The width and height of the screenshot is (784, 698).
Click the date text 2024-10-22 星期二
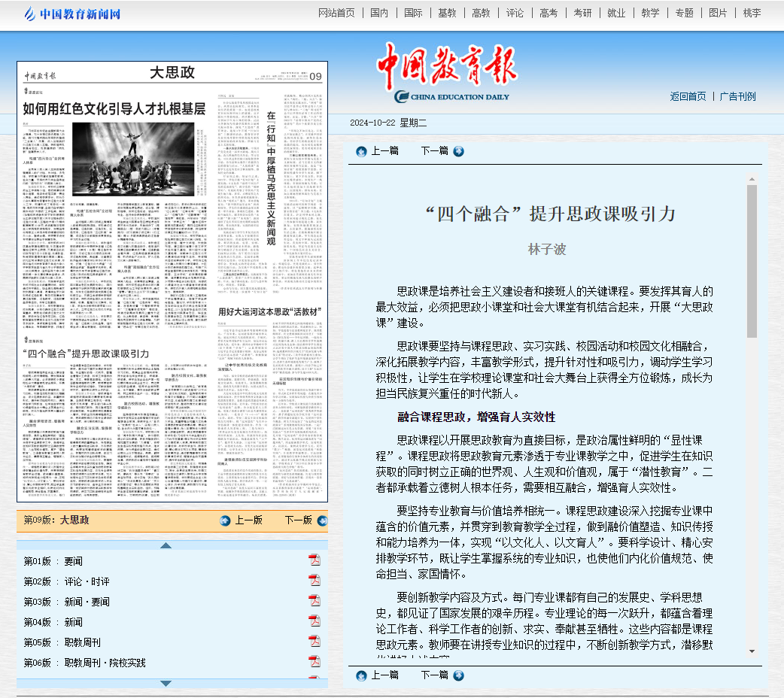tap(388, 123)
